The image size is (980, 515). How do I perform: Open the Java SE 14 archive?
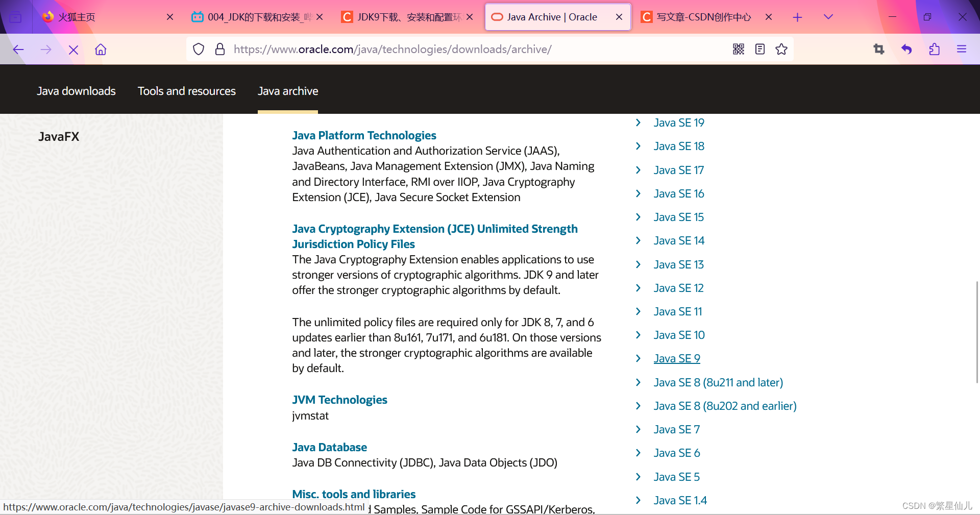click(679, 240)
